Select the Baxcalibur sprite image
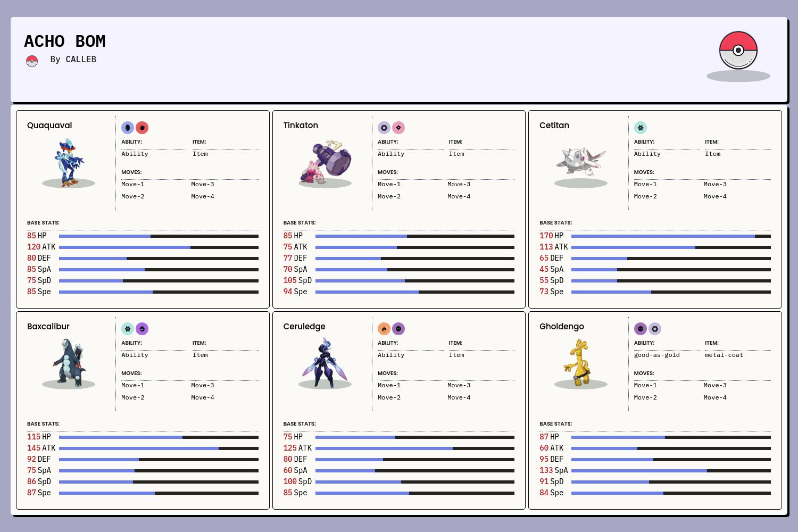 [x=69, y=363]
